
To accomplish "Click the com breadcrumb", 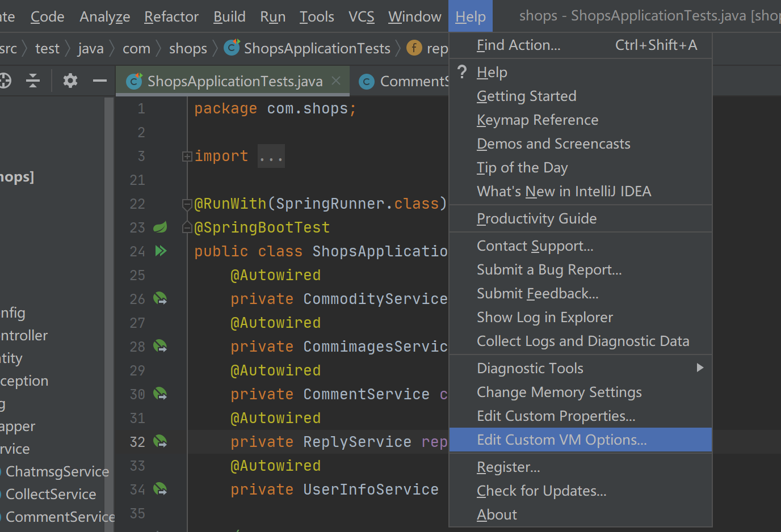I will [136, 48].
